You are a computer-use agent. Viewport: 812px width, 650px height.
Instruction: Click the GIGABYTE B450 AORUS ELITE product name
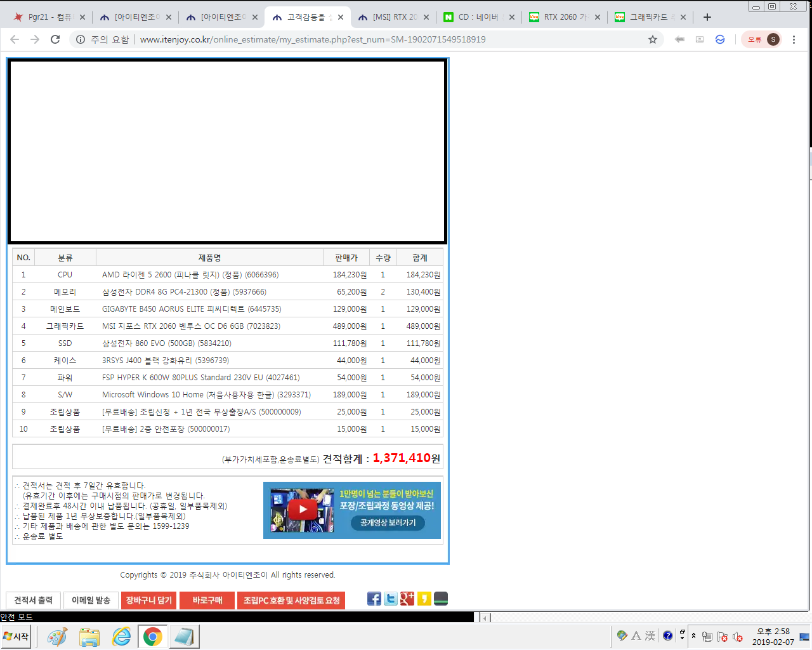[192, 309]
